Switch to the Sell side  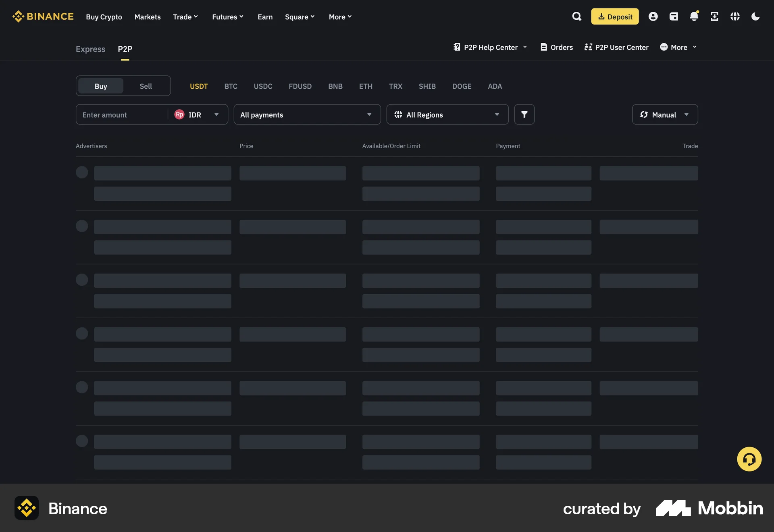[146, 86]
